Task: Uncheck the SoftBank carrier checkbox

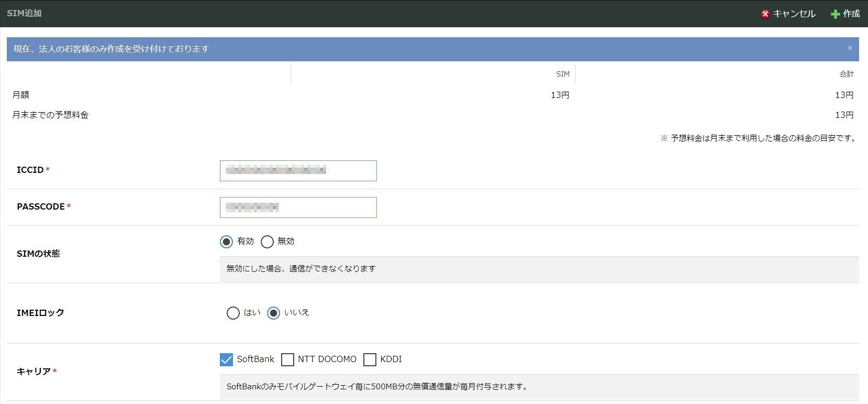Action: point(226,359)
